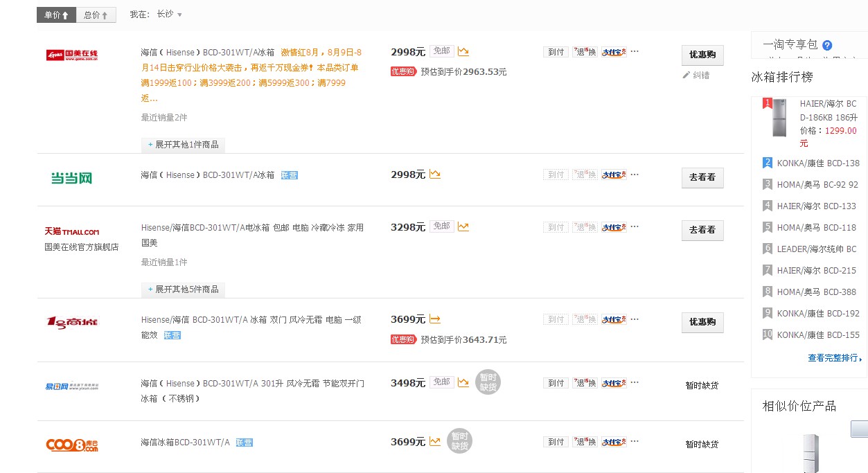The width and height of the screenshot is (868, 473).
Task: Click the 纠错 pencil edit icon
Action: 687,75
